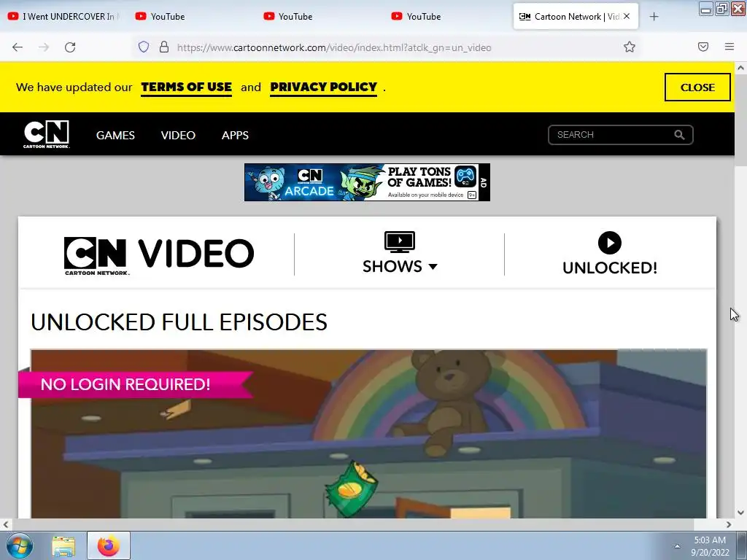Click the taskbar clock showing 5:03 AM
Viewport: 747px width, 560px height.
pos(710,545)
